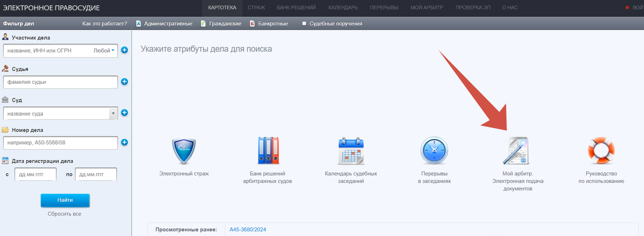Viewport: 644px width, 236px height.
Task: Click the Суд building icon
Action: coord(6,99)
